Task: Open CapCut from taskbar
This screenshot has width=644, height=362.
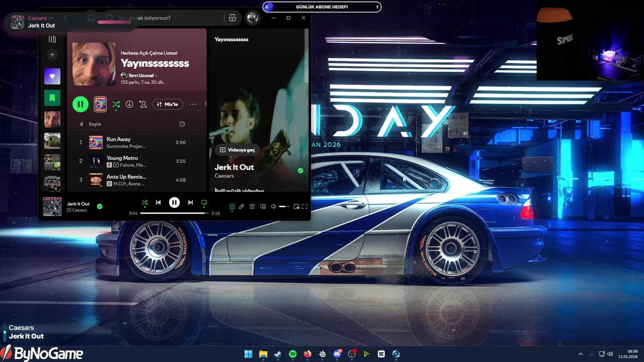Action: 381,354
